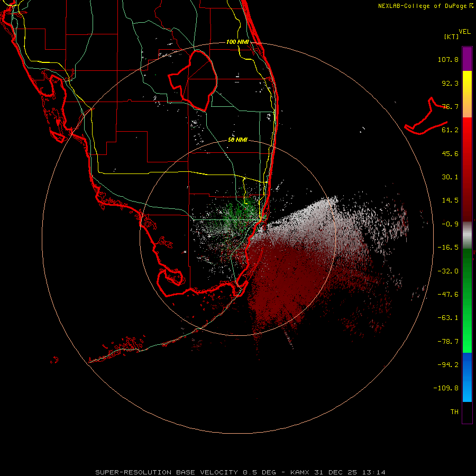Click the 14.5 velocity scale value
This screenshot has height=476, width=476.
(450, 200)
